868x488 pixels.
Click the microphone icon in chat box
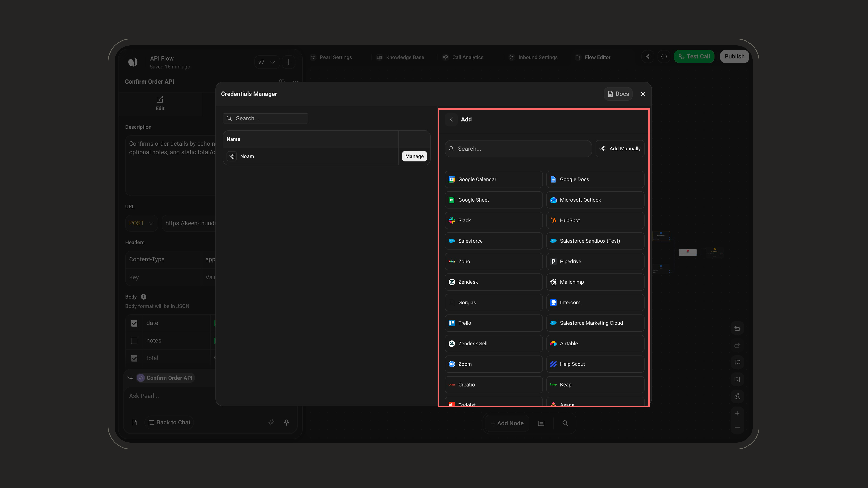click(286, 423)
